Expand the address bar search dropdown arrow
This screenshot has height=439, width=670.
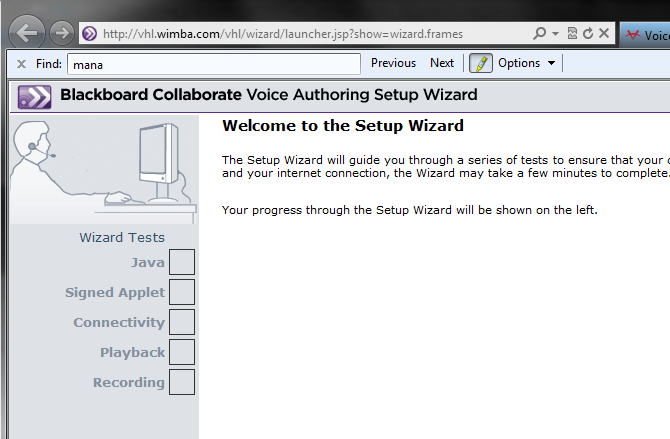(555, 34)
